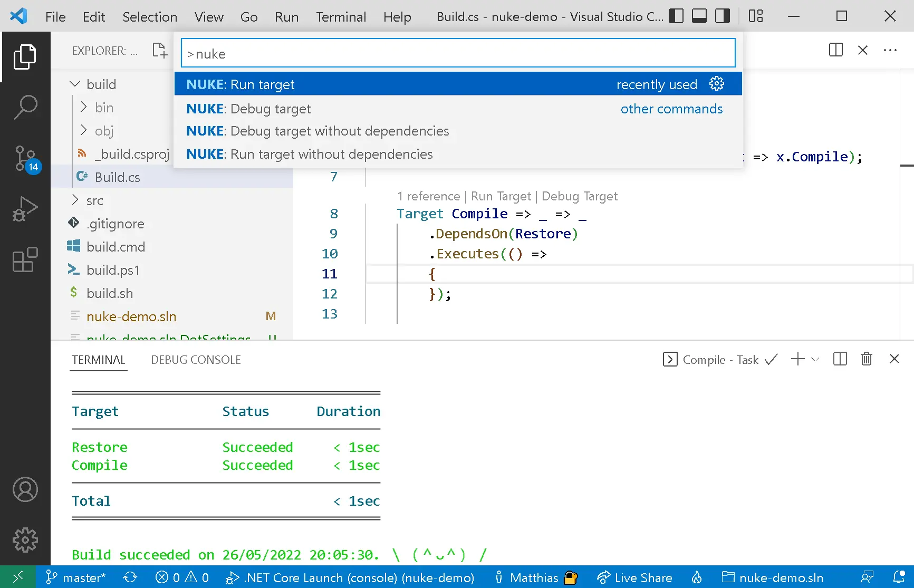Viewport: 914px width, 588px height.
Task: Open the Edit menu
Action: point(94,17)
